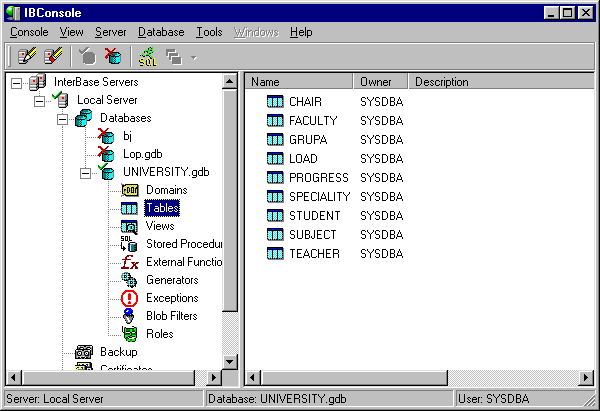Viewport: 600px width, 411px height.
Task: Collapse the UNIVERSITY.gdb node
Action: tap(85, 173)
